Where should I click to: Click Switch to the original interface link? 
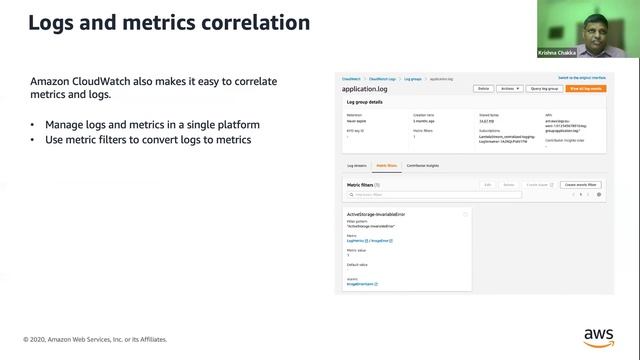coord(582,78)
